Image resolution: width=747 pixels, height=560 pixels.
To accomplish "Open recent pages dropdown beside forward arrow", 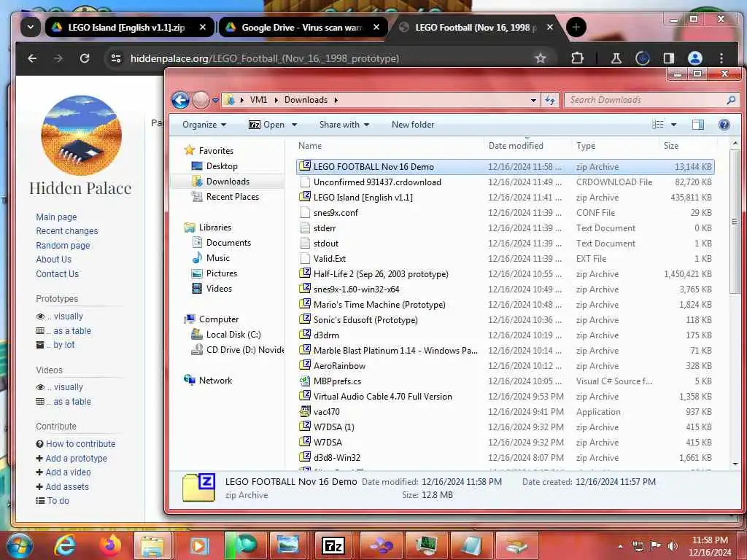I will pyautogui.click(x=215, y=101).
